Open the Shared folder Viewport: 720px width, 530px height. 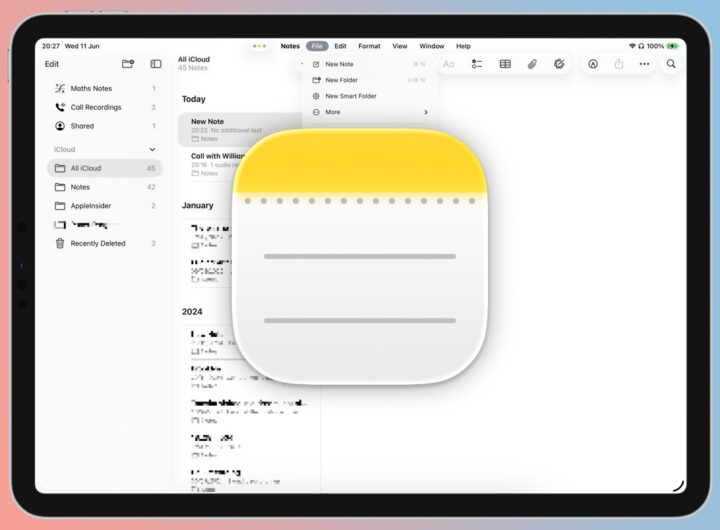(105, 126)
